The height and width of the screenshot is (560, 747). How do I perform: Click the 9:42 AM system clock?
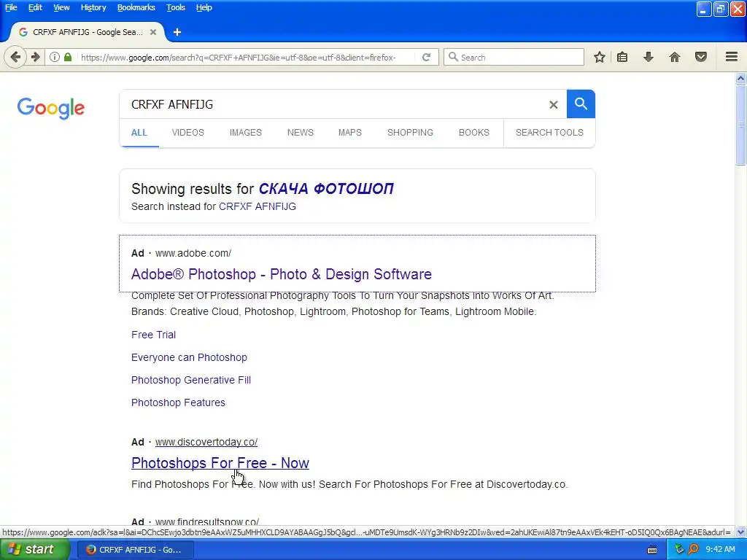720,550
